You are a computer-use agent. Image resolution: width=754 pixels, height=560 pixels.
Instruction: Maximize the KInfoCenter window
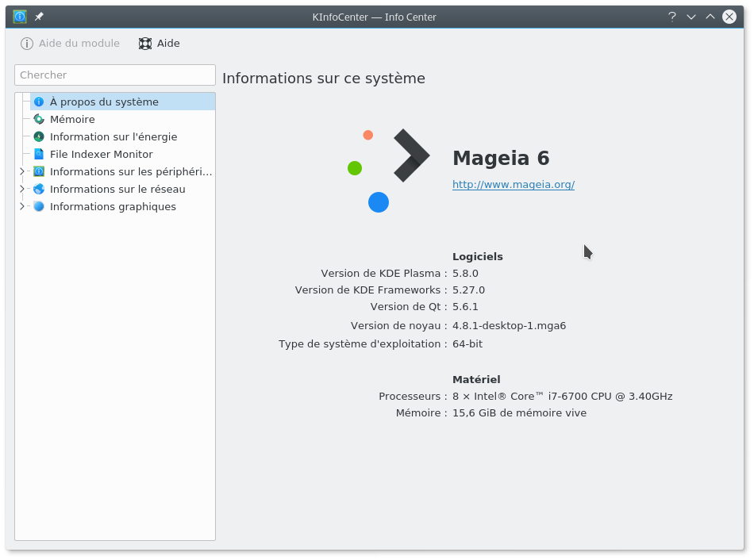(x=710, y=17)
